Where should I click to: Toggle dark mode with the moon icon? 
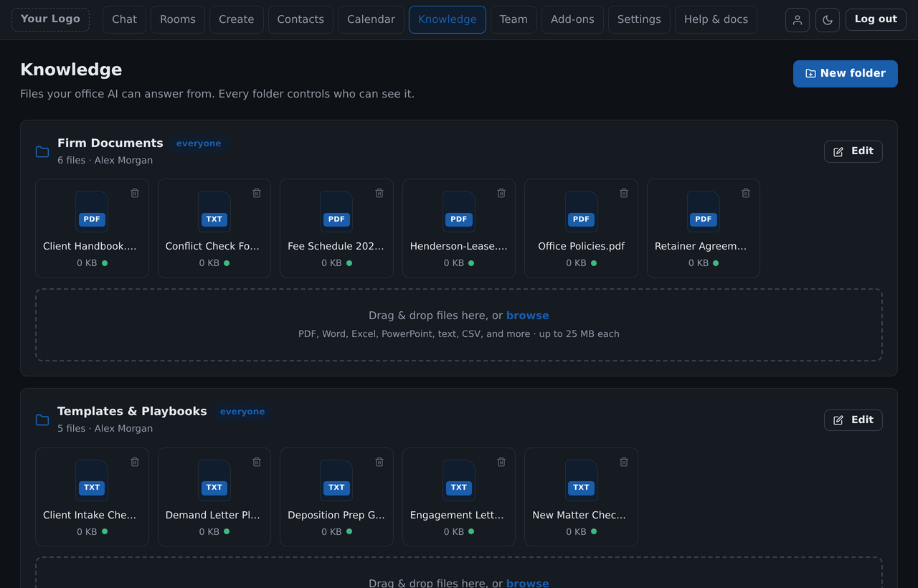828,20
